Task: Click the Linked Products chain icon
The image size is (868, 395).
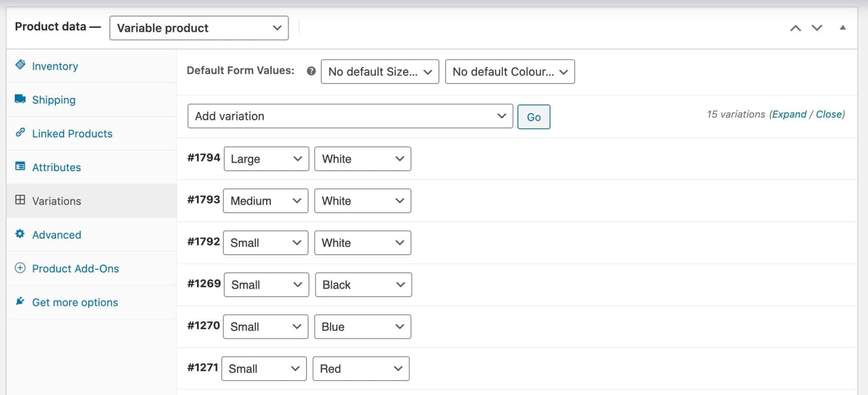Action: click(x=20, y=133)
